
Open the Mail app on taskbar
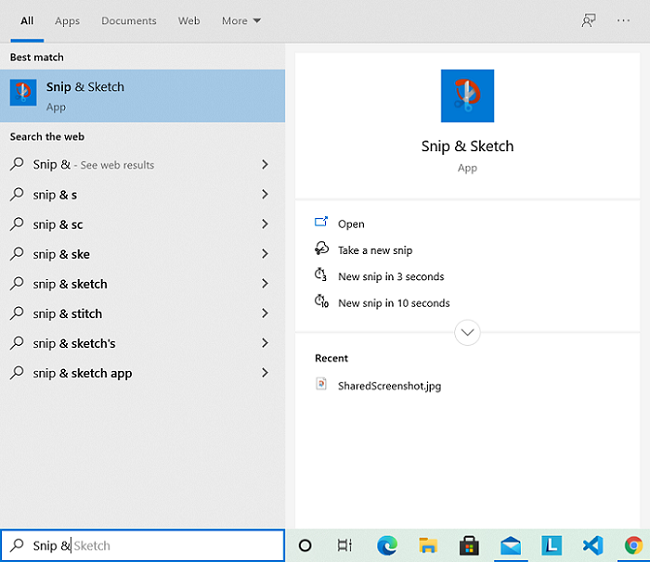510,545
